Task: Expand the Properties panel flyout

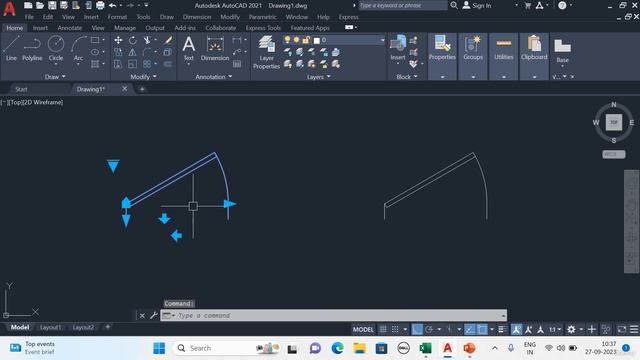Action: click(x=442, y=77)
